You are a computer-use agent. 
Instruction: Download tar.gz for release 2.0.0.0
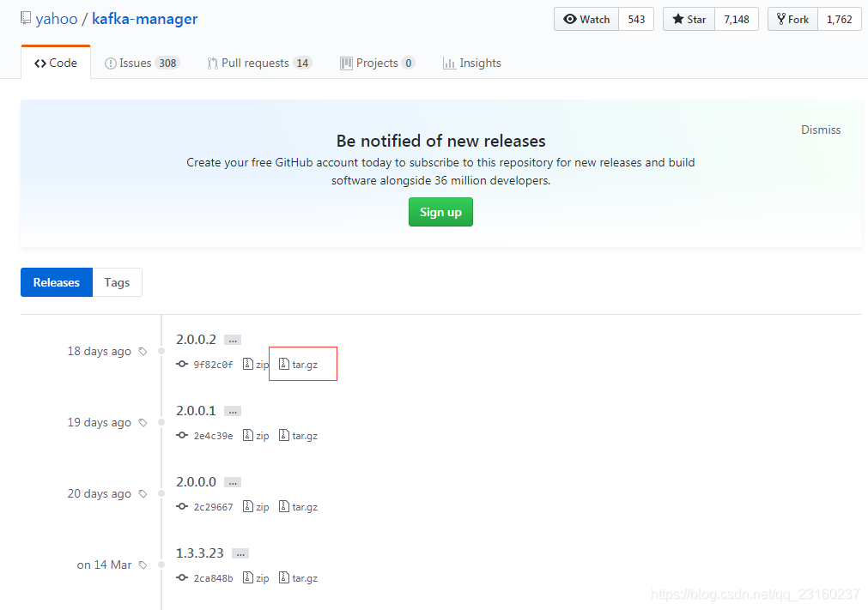click(299, 506)
